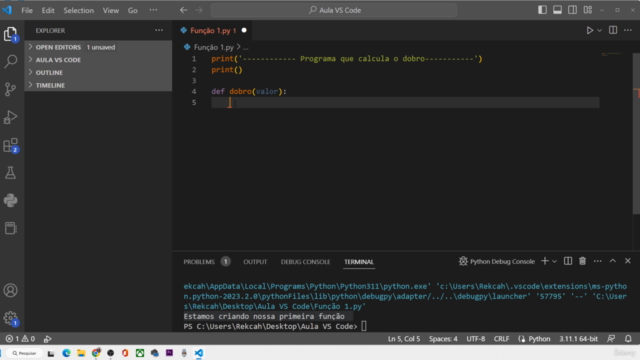640x360 pixels.
Task: Go back with the left arrow
Action: (184, 10)
